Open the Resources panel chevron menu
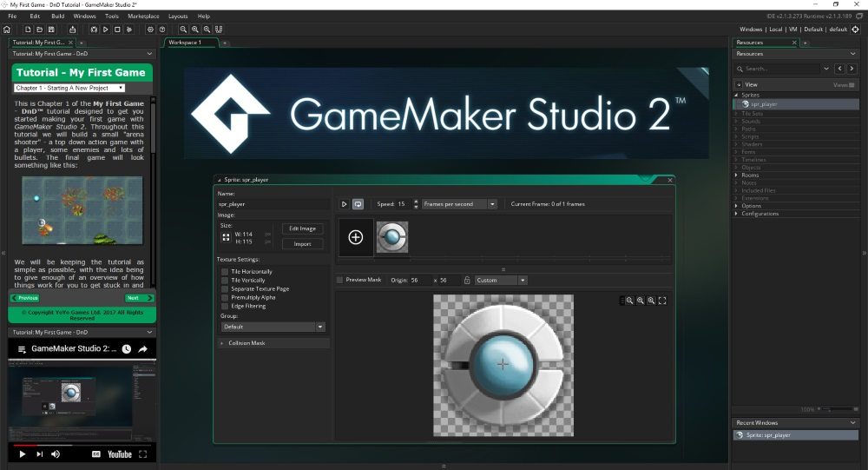Image resolution: width=868 pixels, height=470 pixels. point(852,54)
